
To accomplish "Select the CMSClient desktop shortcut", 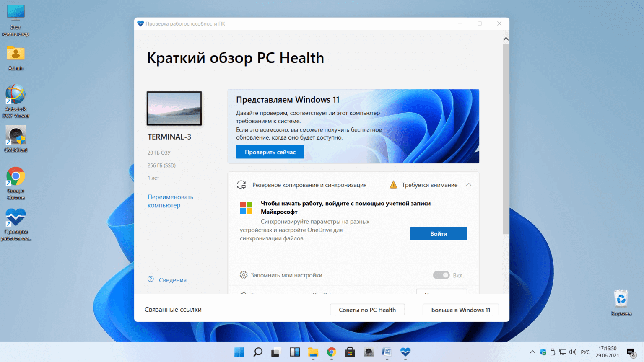I will [16, 139].
